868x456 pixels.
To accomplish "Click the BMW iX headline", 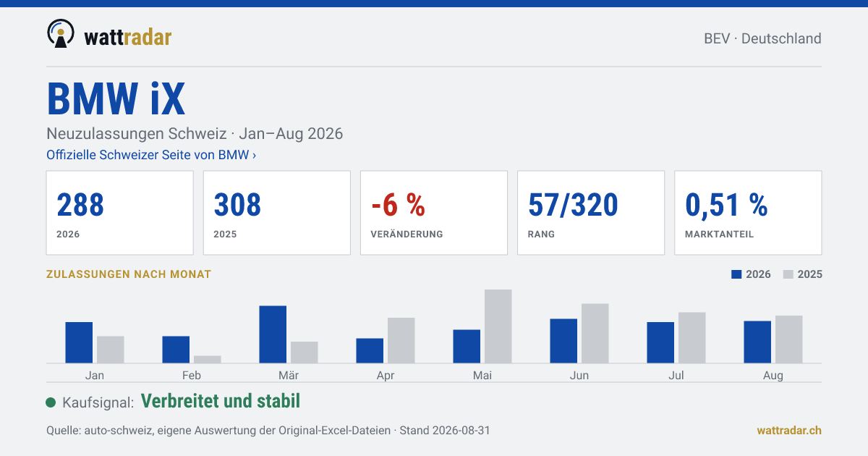I will (116, 98).
